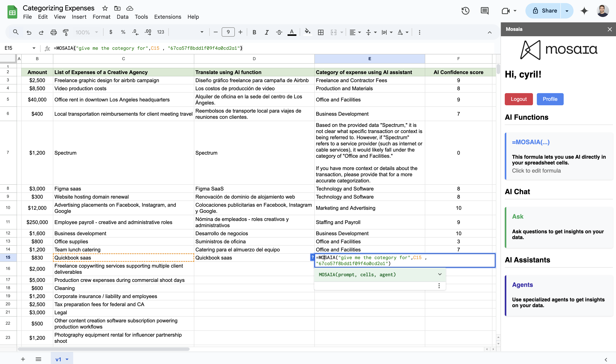Add a new sheet with the plus icon
This screenshot has width=616, height=364.
pyautogui.click(x=23, y=359)
